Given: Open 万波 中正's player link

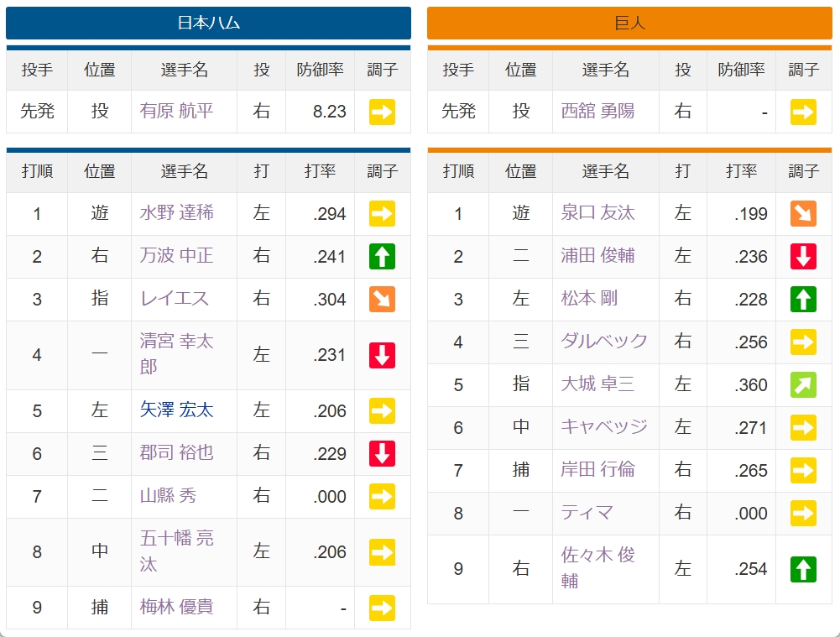Looking at the screenshot, I should (x=176, y=255).
